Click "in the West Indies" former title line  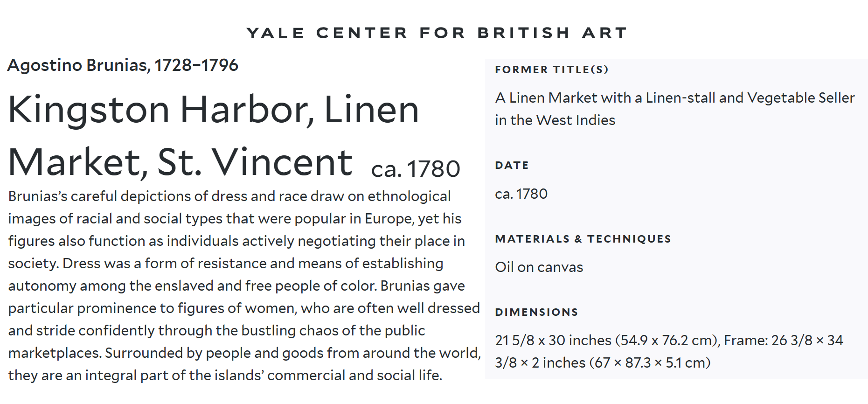[555, 120]
